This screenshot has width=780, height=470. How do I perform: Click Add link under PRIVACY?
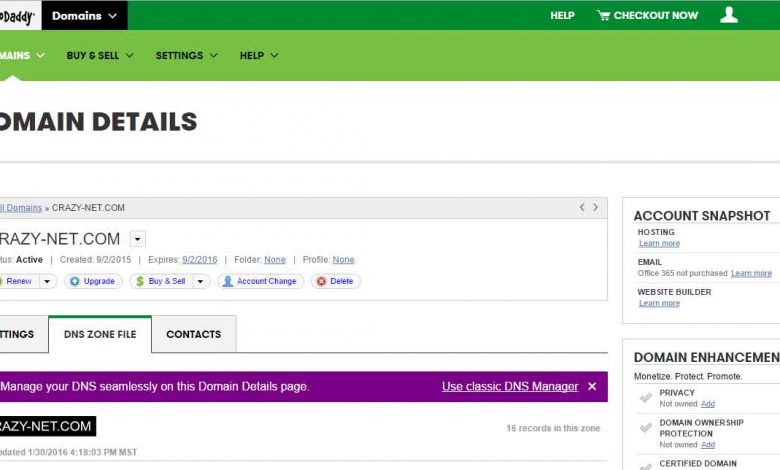(708, 404)
